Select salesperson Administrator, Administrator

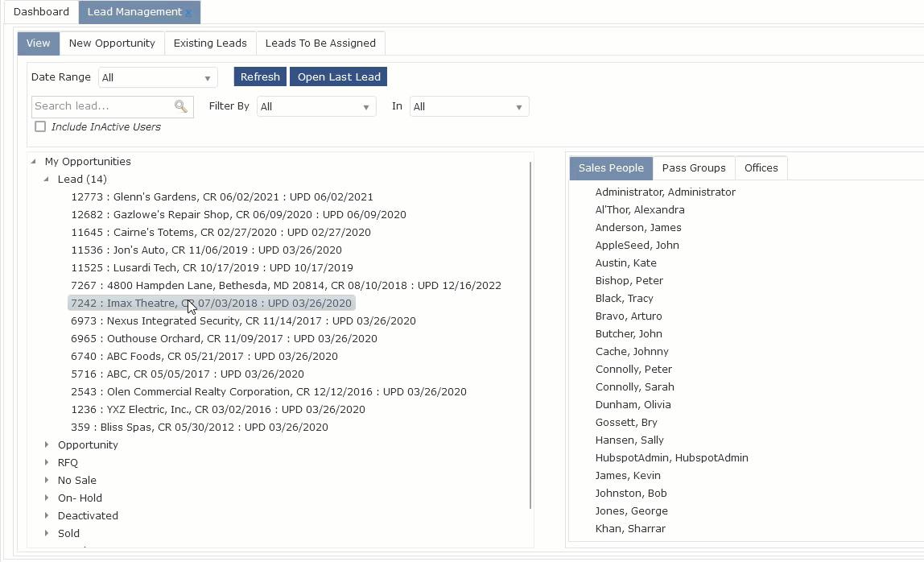[666, 192]
